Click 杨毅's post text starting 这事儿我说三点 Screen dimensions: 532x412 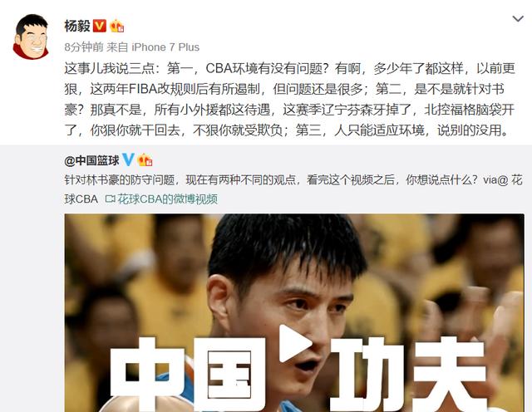pyautogui.click(x=290, y=100)
